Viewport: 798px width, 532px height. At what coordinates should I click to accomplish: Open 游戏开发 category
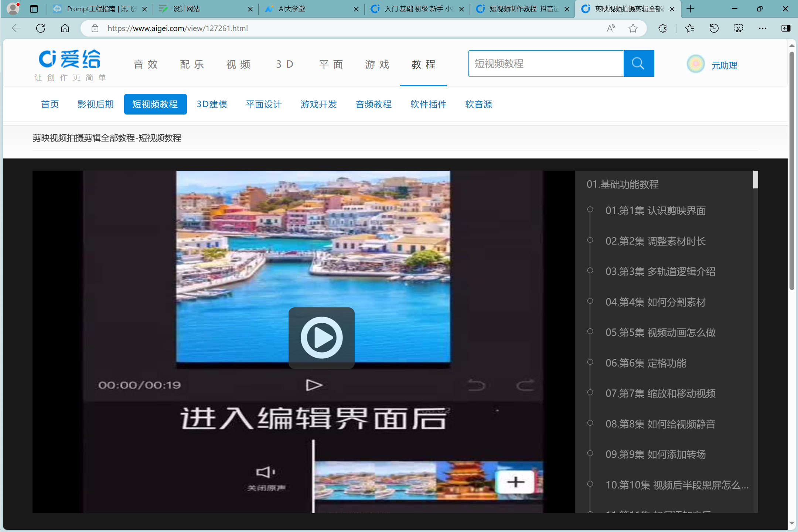click(x=319, y=104)
